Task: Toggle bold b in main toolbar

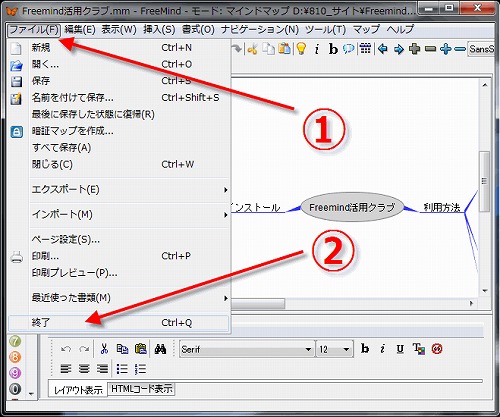Action: [333, 49]
